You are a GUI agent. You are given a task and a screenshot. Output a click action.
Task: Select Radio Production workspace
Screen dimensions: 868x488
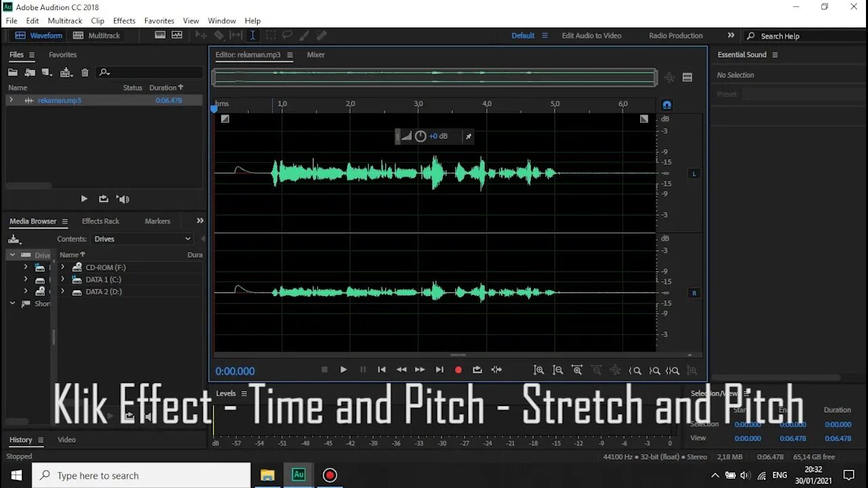pyautogui.click(x=675, y=36)
